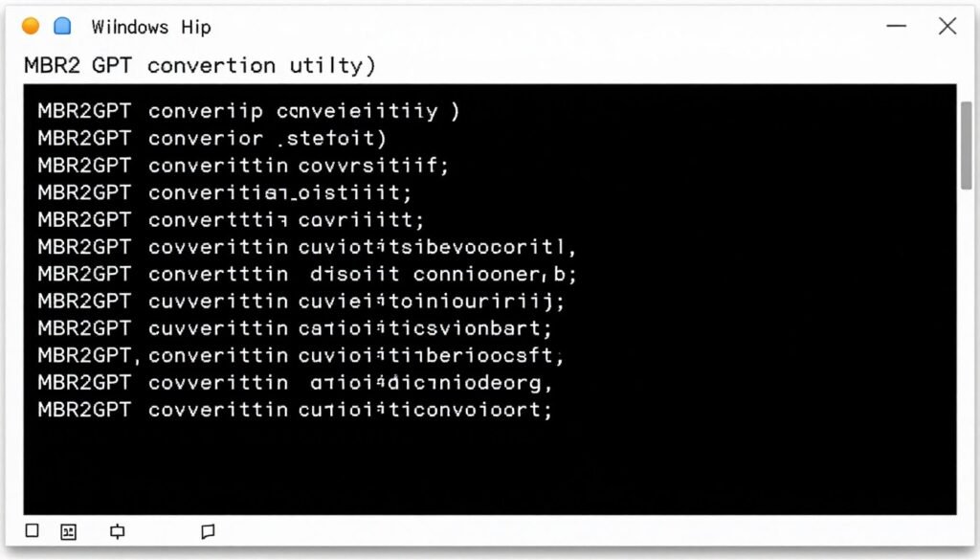Click the orange circle icon in the title bar
Screen dimensions: 980x560
30,26
